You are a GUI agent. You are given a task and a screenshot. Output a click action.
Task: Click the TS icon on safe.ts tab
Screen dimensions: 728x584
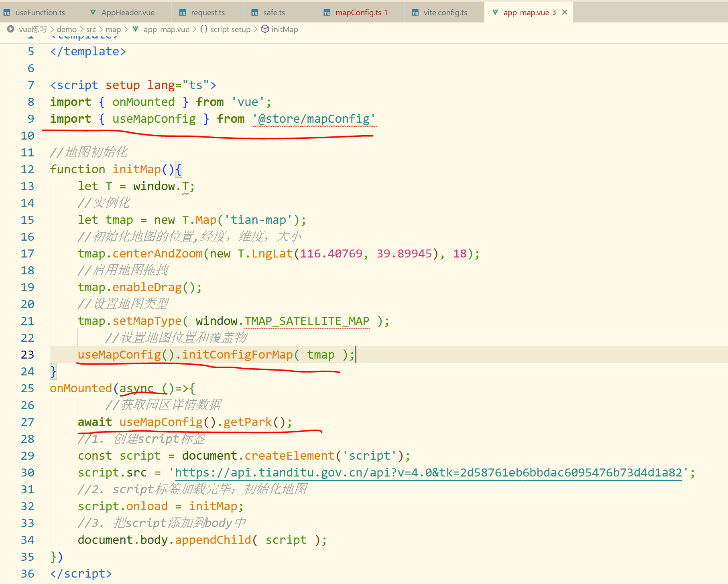click(x=255, y=13)
